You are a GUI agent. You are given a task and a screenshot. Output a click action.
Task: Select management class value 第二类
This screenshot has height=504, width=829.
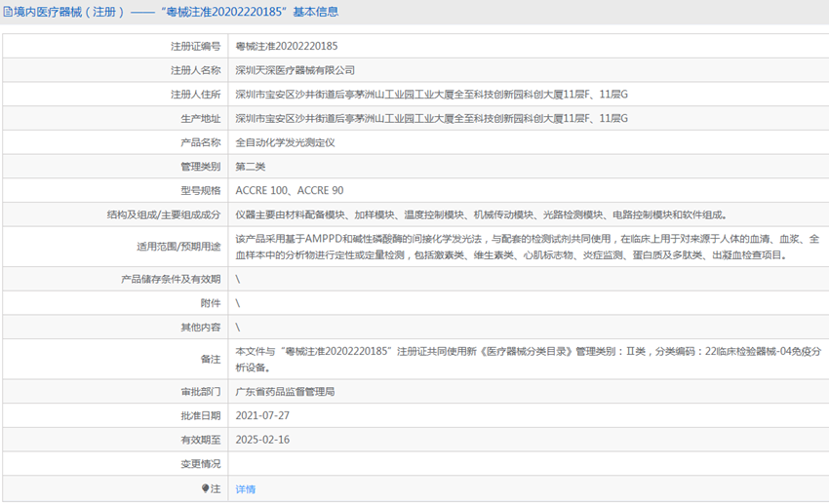click(x=250, y=167)
